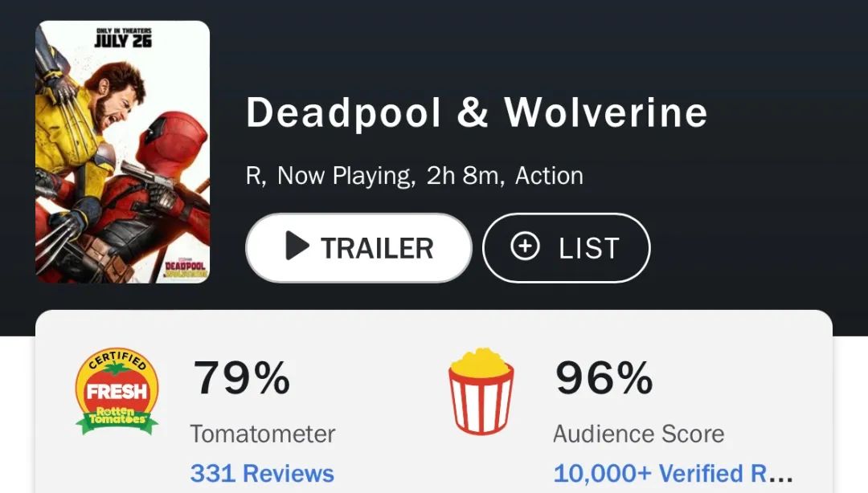Open the Deadpool & Wolverine poster image
Screen dimensions: 868x493
122,152
